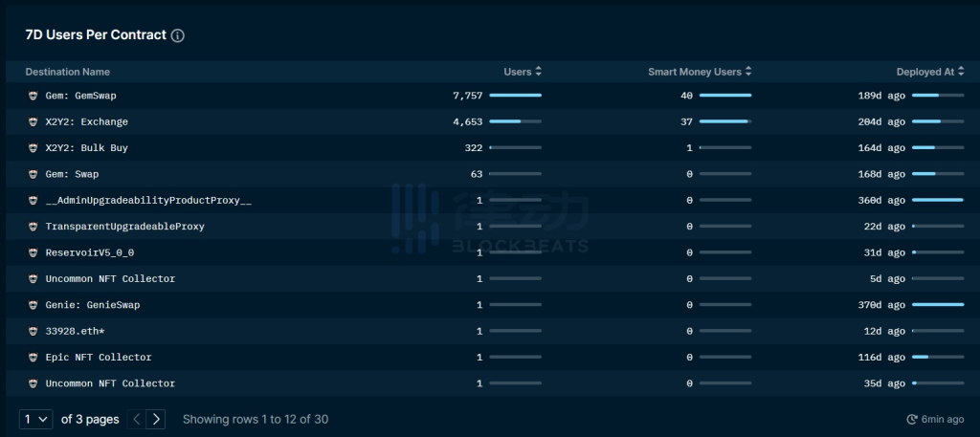
Task: Click the 322 users value
Action: [x=474, y=148]
